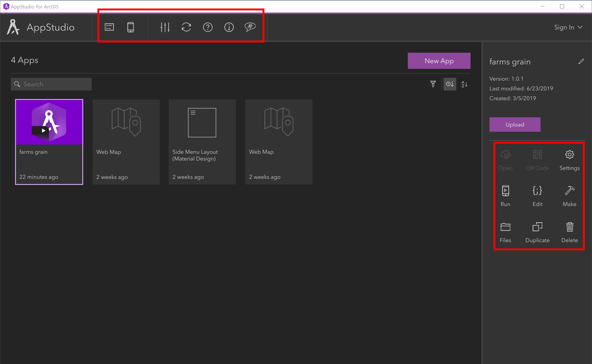Click the filter funnel icon in app list

tap(433, 84)
